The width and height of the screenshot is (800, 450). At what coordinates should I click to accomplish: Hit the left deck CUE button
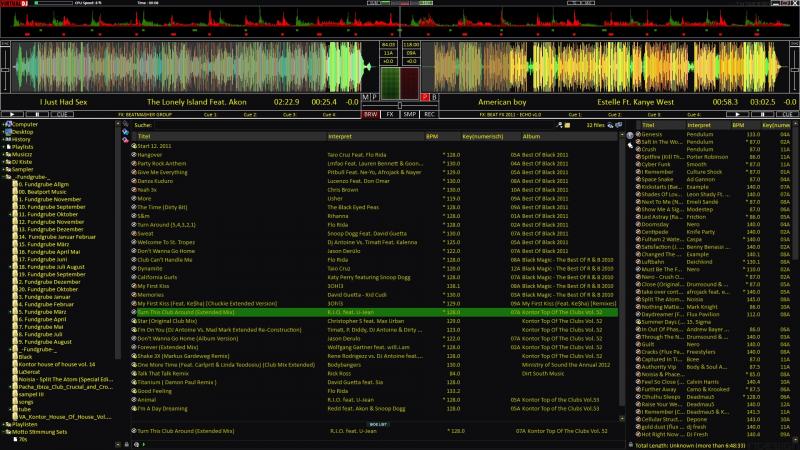62,114
